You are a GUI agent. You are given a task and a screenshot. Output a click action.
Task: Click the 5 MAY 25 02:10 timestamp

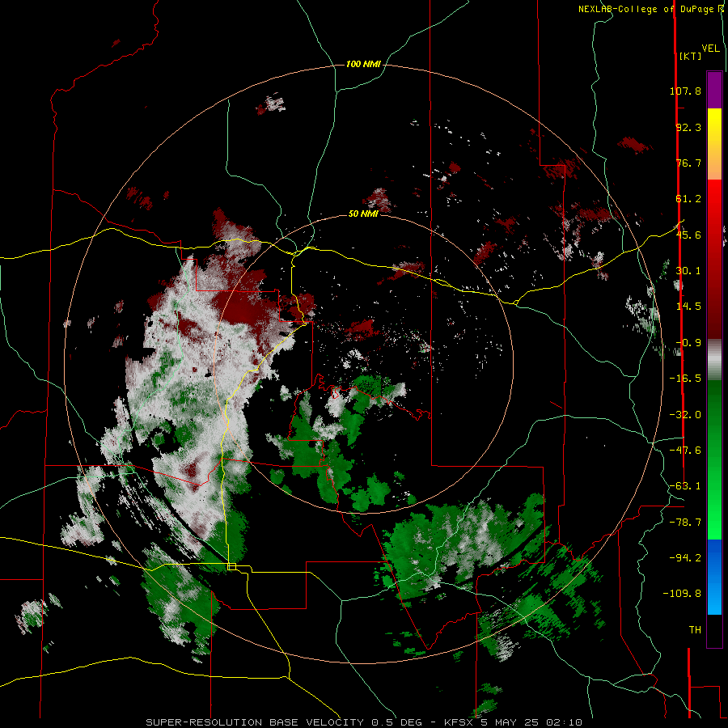(x=531, y=722)
